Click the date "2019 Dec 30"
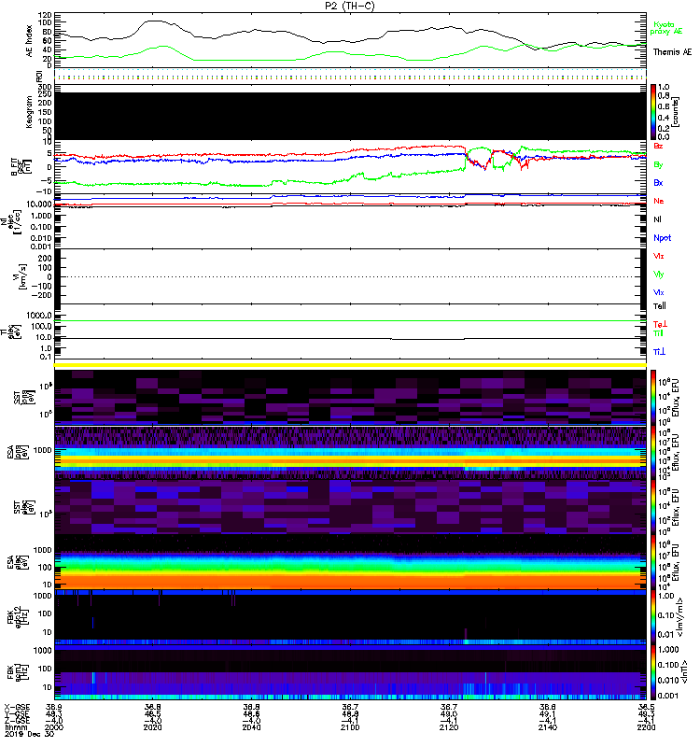700x747 pixels. coord(29,734)
